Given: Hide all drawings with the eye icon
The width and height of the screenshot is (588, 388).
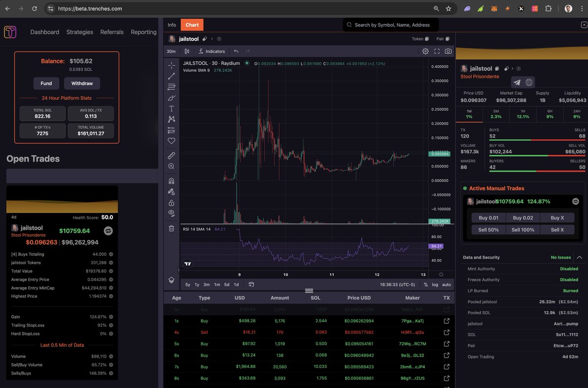Looking at the screenshot, I should coord(171,213).
